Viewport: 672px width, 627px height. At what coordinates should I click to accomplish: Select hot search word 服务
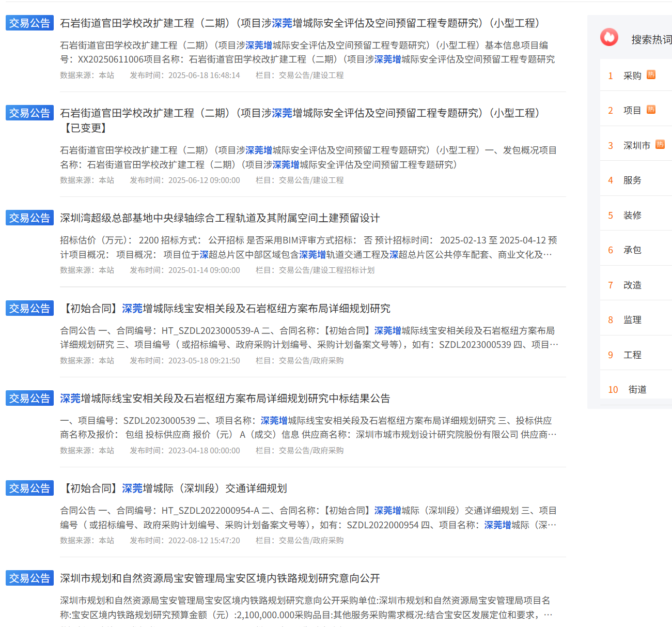tap(632, 180)
